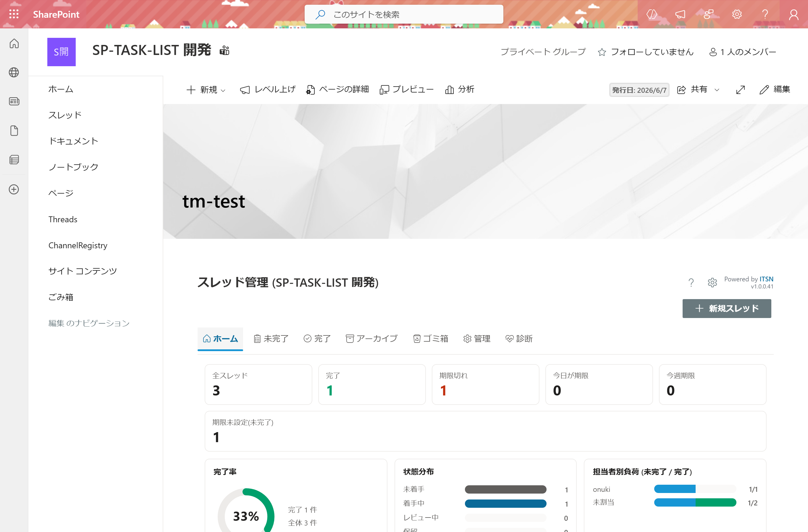
Task: Open ページ in site navigation
Action: (61, 193)
